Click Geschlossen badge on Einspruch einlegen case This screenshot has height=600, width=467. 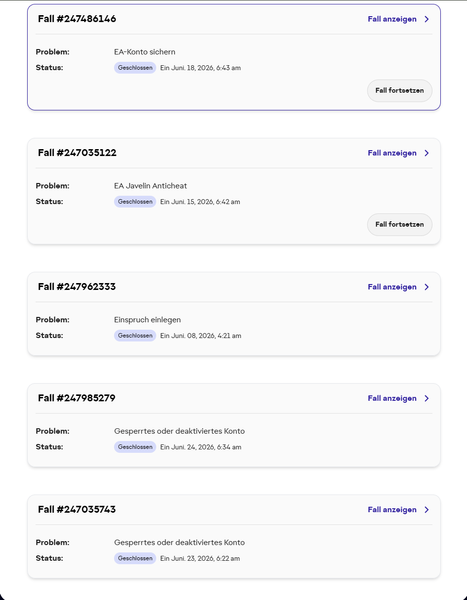[135, 336]
